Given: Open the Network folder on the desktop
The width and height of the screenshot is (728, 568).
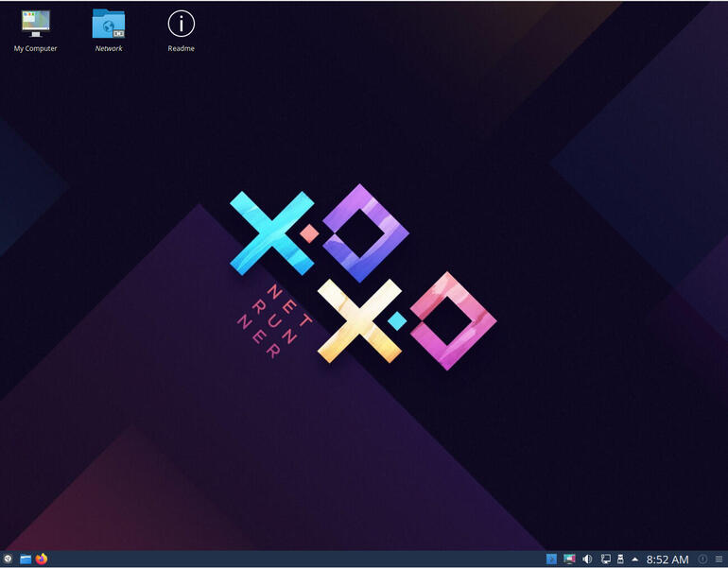Looking at the screenshot, I should pyautogui.click(x=109, y=30).
